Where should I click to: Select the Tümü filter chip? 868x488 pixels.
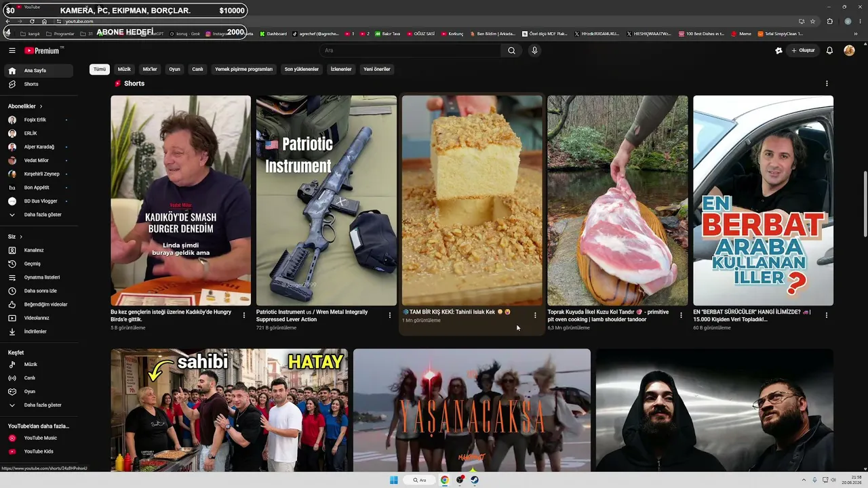coord(100,69)
